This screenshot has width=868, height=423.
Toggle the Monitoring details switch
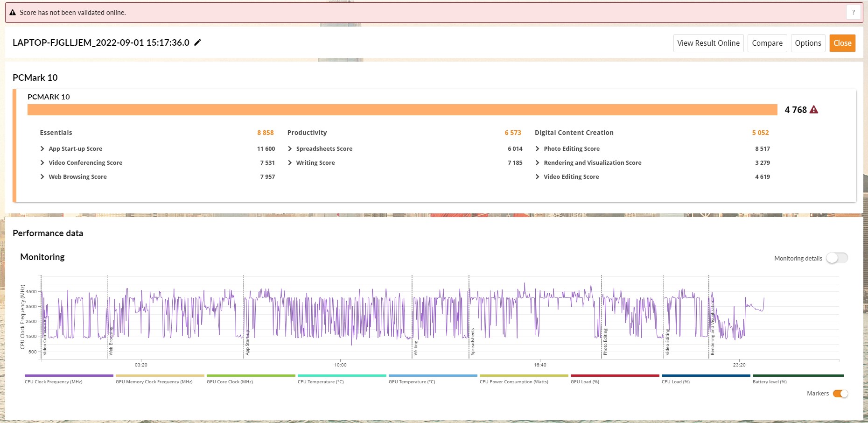pyautogui.click(x=836, y=258)
